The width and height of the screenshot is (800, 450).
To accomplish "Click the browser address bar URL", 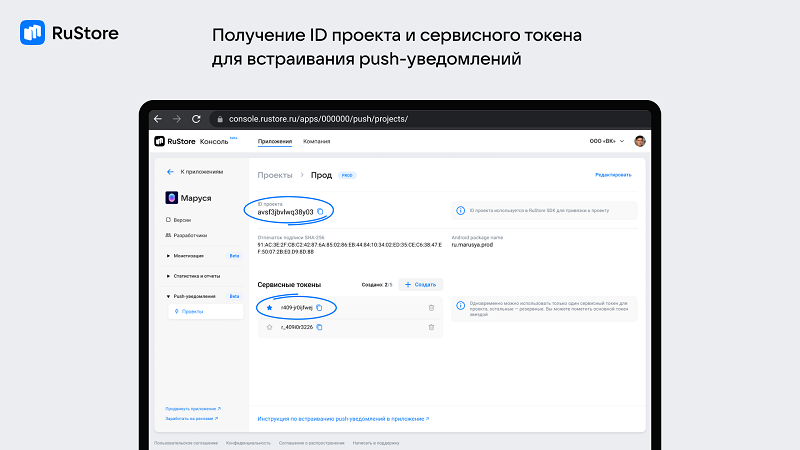I will 318,118.
